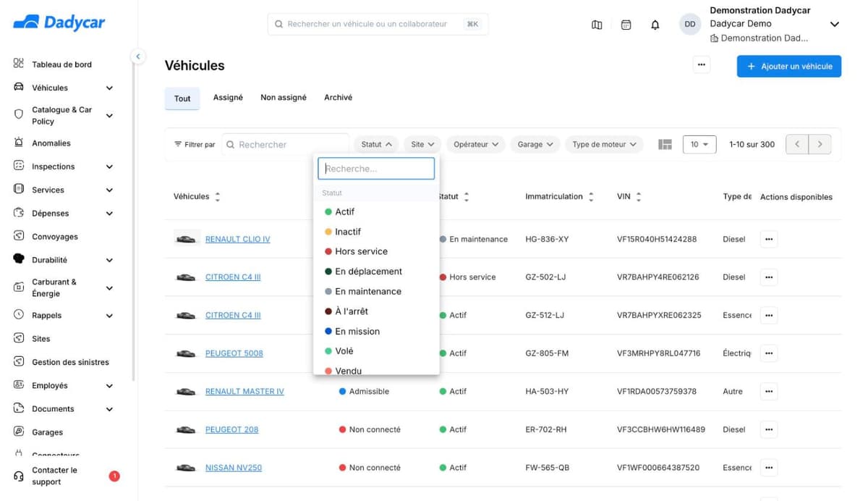
Task: Go to previous page of results
Action: tap(797, 144)
